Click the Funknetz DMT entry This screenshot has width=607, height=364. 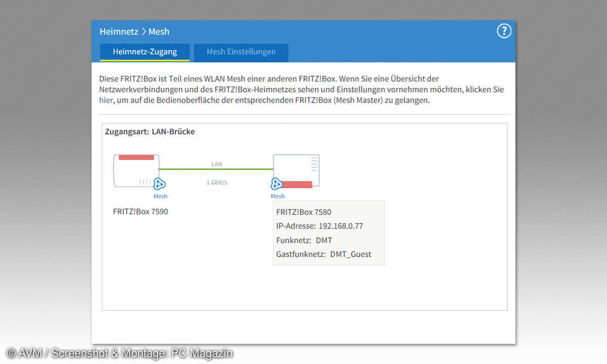click(x=304, y=240)
